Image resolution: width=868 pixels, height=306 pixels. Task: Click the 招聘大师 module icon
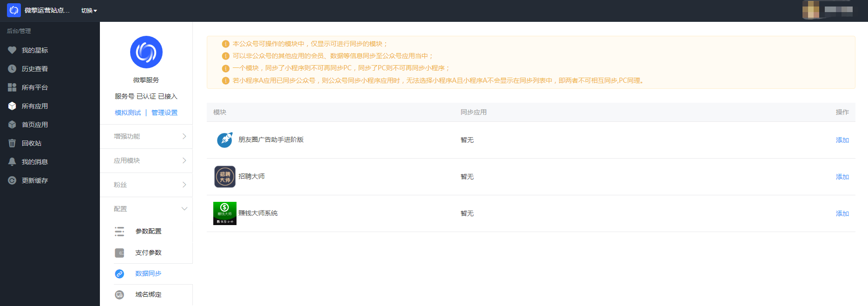[x=225, y=177]
